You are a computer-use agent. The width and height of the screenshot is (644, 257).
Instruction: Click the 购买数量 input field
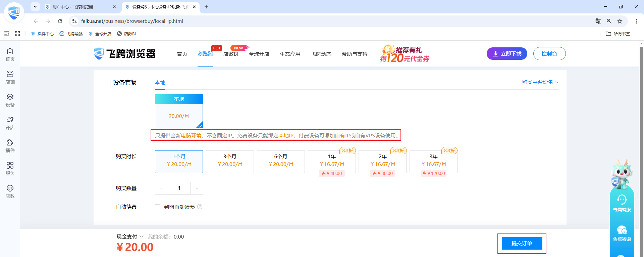(x=179, y=188)
